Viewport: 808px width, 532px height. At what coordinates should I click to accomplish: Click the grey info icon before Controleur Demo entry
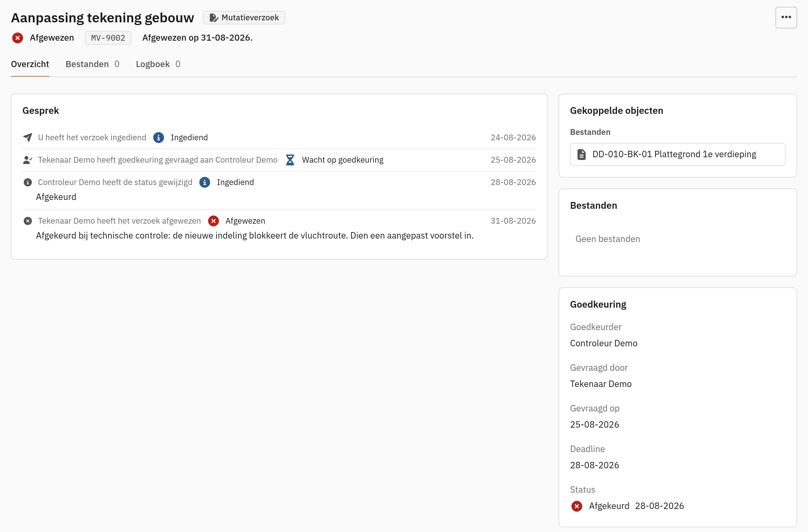28,182
